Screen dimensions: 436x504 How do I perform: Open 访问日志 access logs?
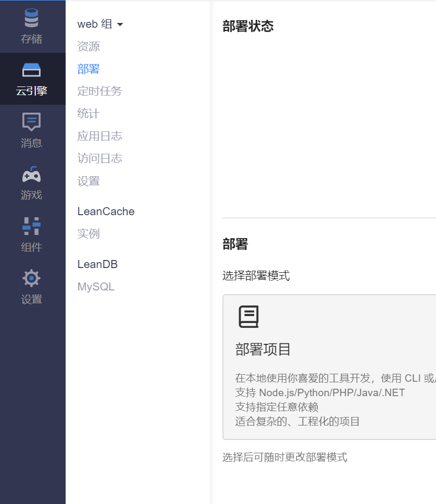click(x=100, y=159)
